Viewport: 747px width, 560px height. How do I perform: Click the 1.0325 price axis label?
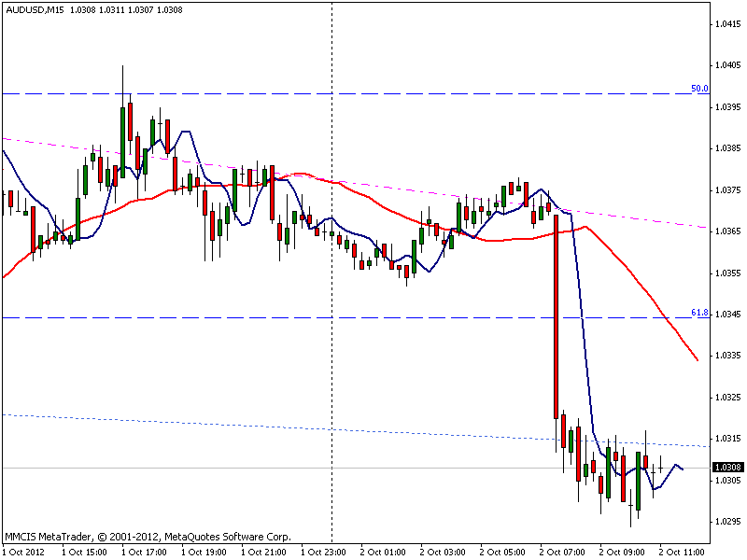point(728,398)
